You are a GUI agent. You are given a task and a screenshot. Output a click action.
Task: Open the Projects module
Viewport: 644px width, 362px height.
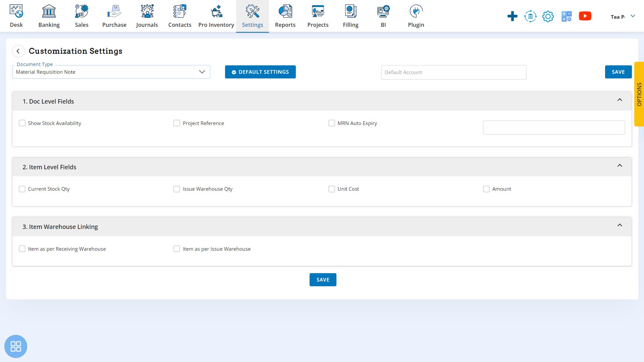tap(318, 16)
